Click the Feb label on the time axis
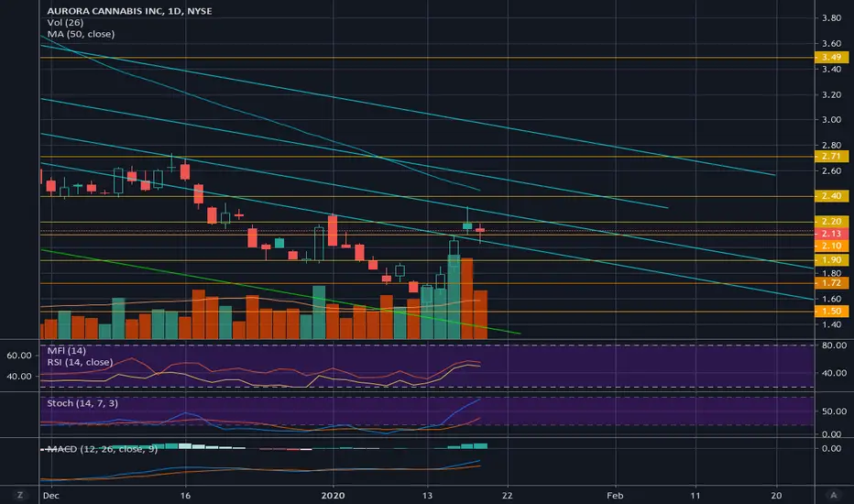This screenshot has height=504, width=854. click(x=615, y=495)
